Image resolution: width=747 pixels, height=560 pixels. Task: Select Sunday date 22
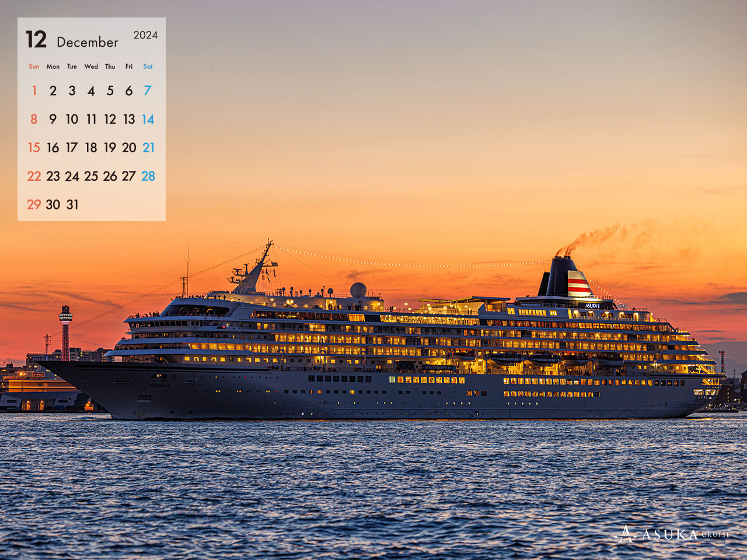[x=34, y=176]
